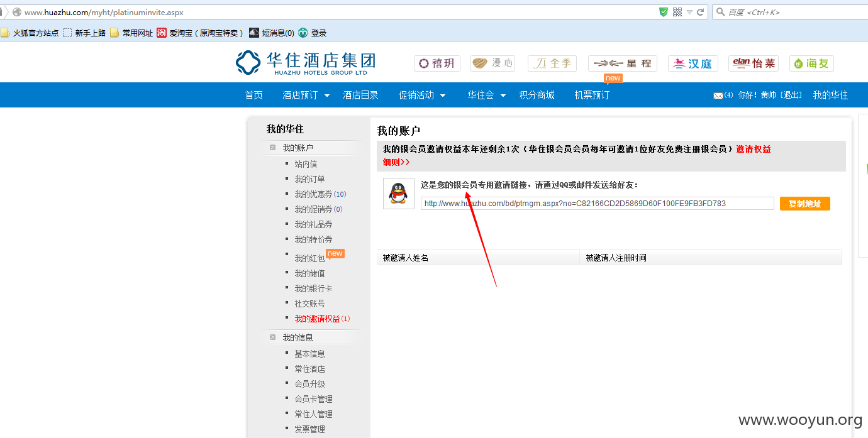Image resolution: width=868 pixels, height=438 pixels.
Task: Open 我的华住 in navigation bar
Action: tap(830, 95)
